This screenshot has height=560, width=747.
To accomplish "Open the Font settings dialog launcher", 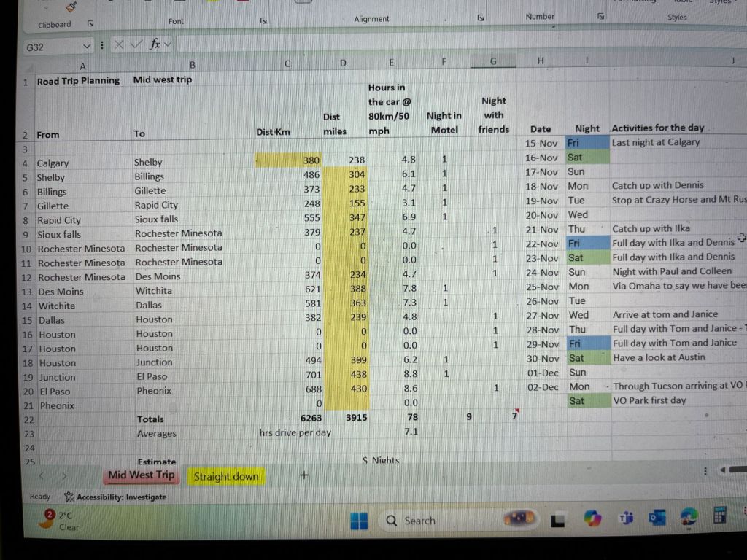I will [x=263, y=20].
